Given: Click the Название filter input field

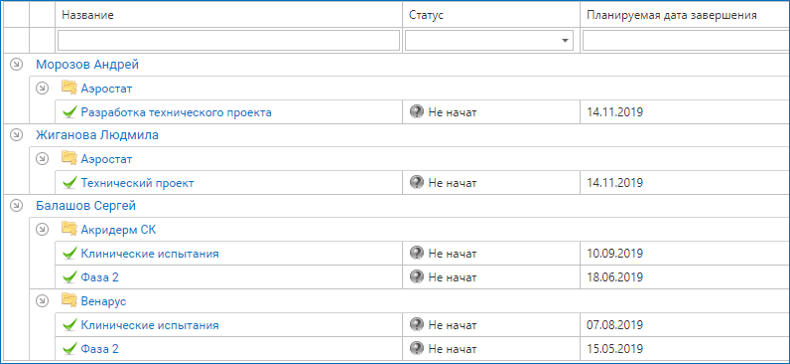Looking at the screenshot, I should (229, 41).
